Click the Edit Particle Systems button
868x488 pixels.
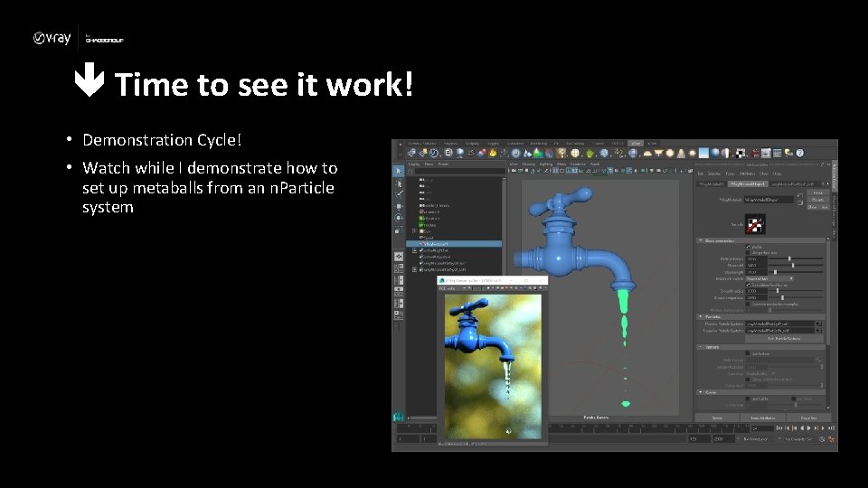pyautogui.click(x=784, y=338)
